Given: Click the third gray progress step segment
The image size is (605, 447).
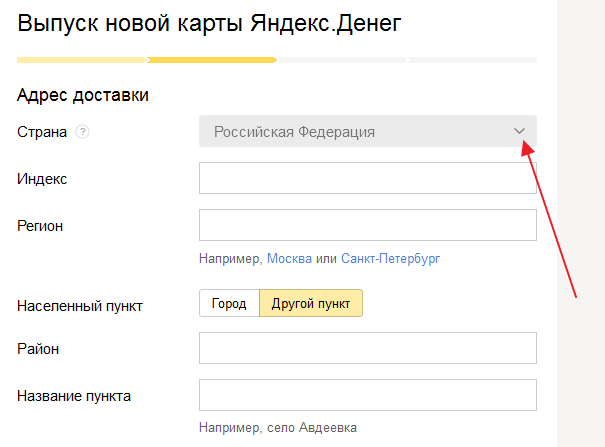Looking at the screenshot, I should [342, 60].
